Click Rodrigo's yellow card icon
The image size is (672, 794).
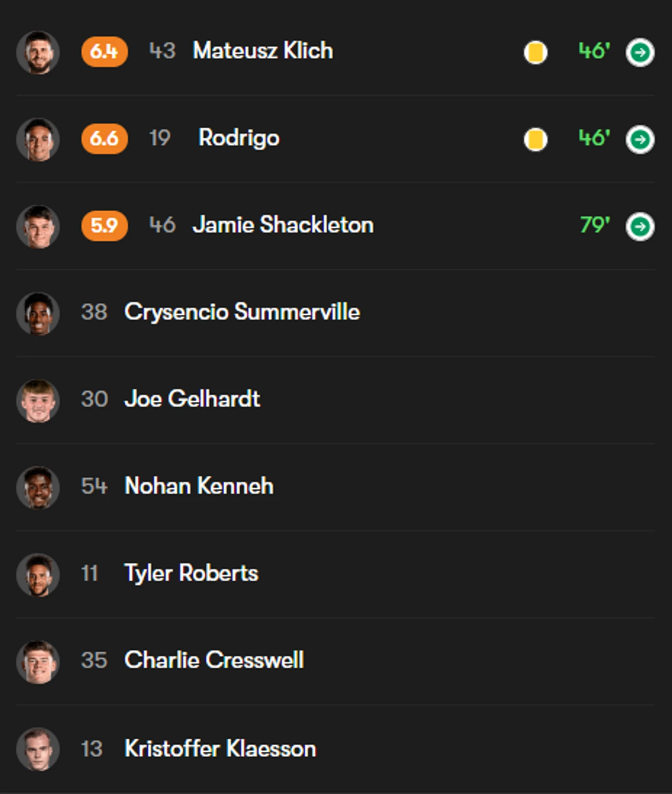tap(535, 139)
